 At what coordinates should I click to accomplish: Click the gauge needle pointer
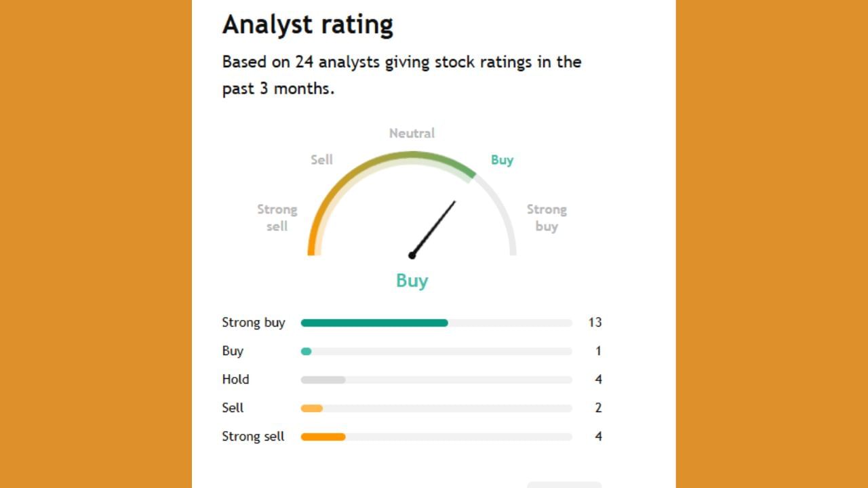click(434, 227)
